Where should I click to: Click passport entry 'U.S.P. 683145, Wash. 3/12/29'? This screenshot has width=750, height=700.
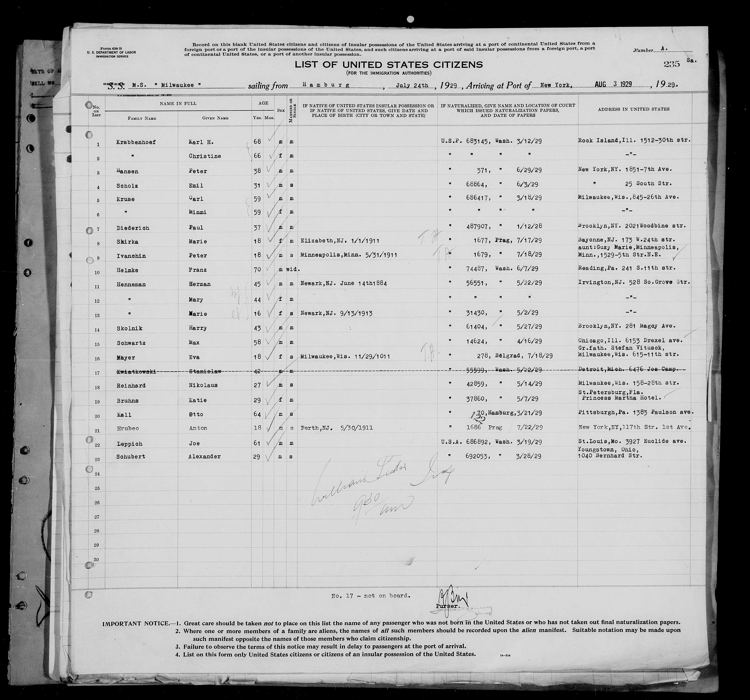(491, 141)
